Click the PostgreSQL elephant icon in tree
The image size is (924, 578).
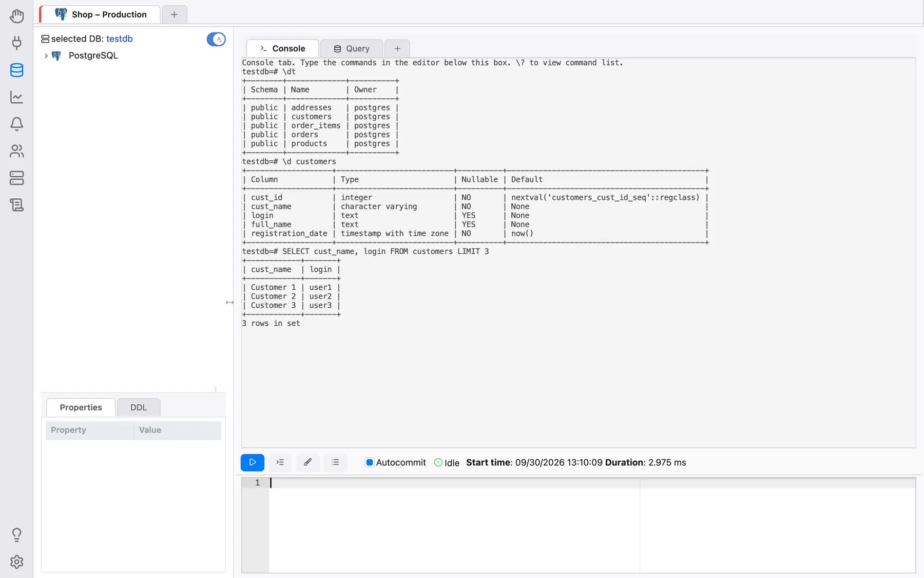[x=56, y=55]
